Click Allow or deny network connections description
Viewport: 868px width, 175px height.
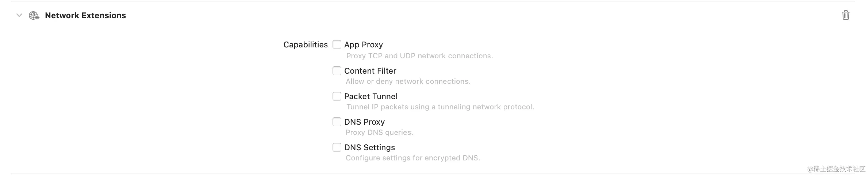[x=408, y=81]
